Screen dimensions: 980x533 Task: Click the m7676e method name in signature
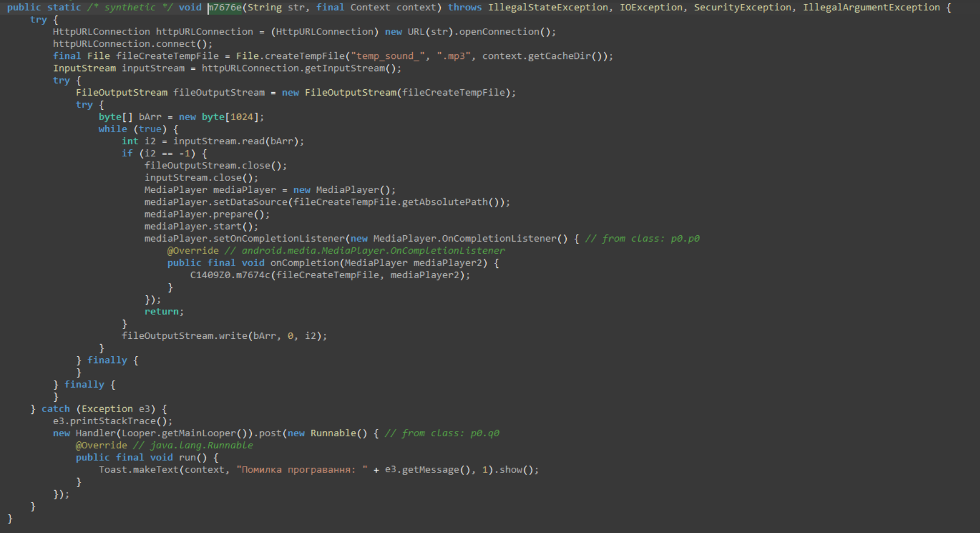click(225, 7)
